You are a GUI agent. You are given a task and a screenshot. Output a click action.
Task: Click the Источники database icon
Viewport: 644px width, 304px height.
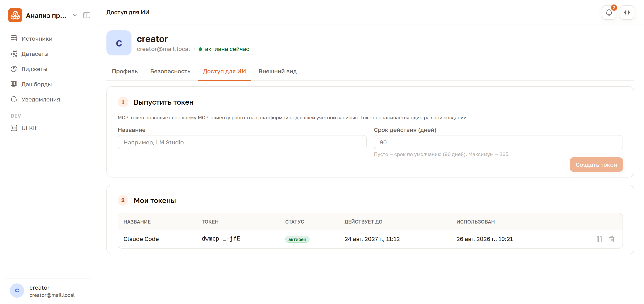click(14, 38)
